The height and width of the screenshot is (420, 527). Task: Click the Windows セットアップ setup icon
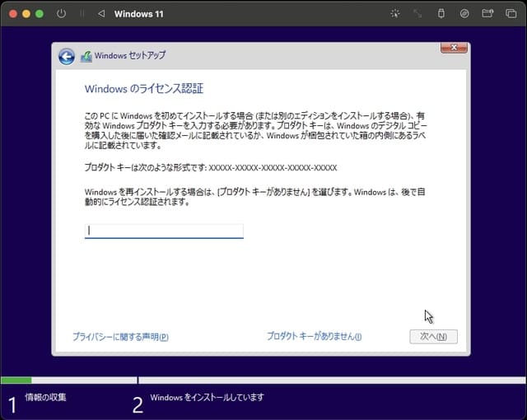(x=86, y=56)
